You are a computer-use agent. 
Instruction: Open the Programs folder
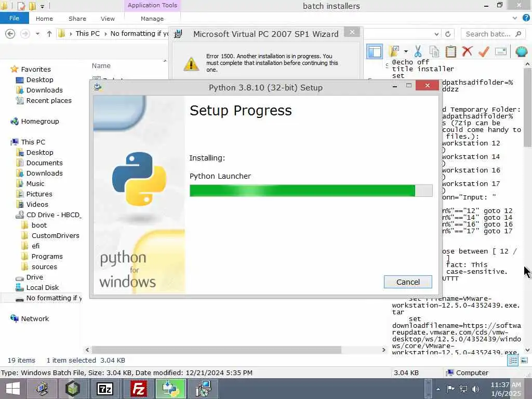pyautogui.click(x=47, y=257)
